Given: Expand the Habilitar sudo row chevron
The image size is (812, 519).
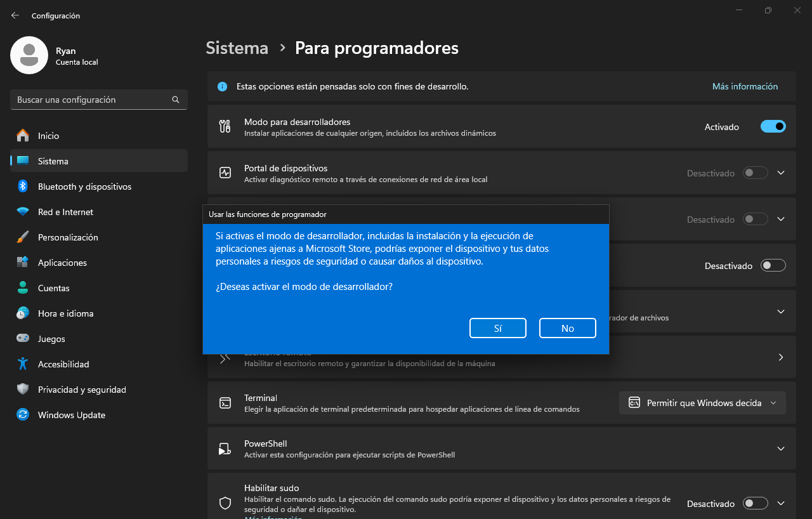Looking at the screenshot, I should tap(781, 503).
